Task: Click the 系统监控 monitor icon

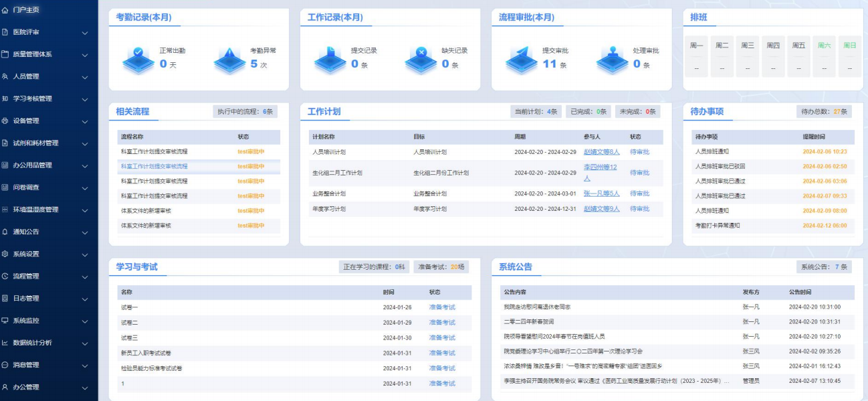Action: (5, 321)
